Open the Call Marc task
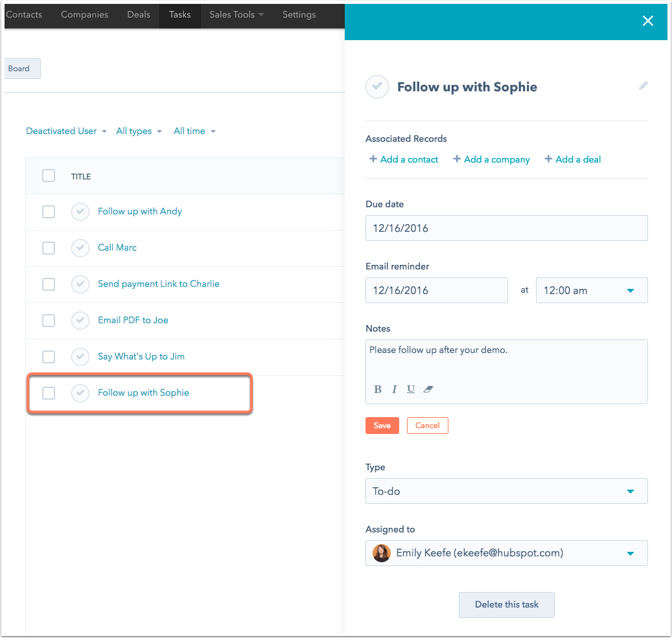This screenshot has height=638, width=672. tap(117, 247)
